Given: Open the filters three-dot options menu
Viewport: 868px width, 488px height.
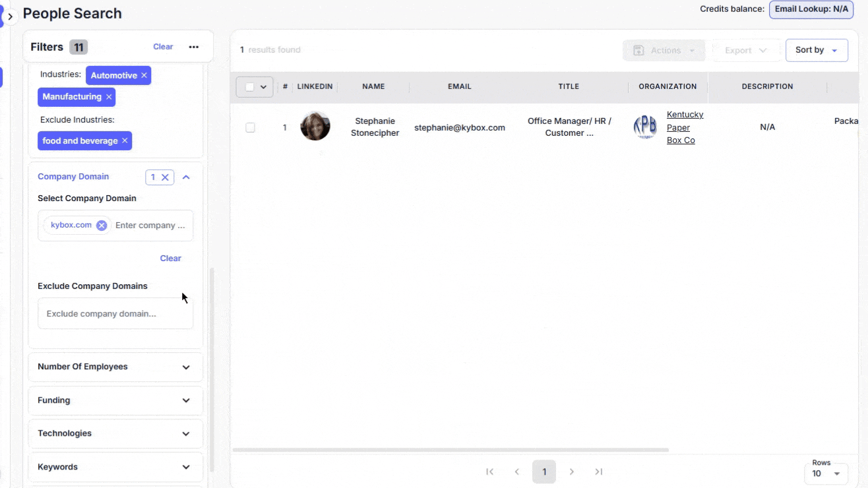Looking at the screenshot, I should click(193, 47).
